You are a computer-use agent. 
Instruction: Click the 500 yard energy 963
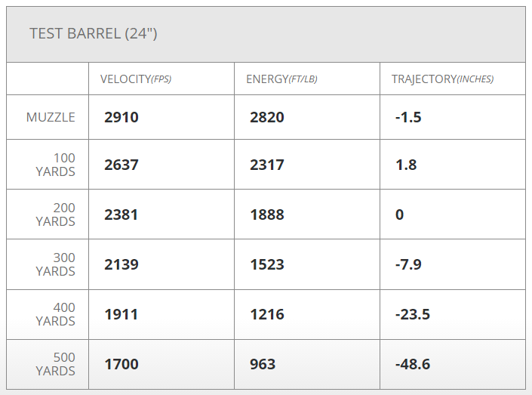[x=263, y=364]
